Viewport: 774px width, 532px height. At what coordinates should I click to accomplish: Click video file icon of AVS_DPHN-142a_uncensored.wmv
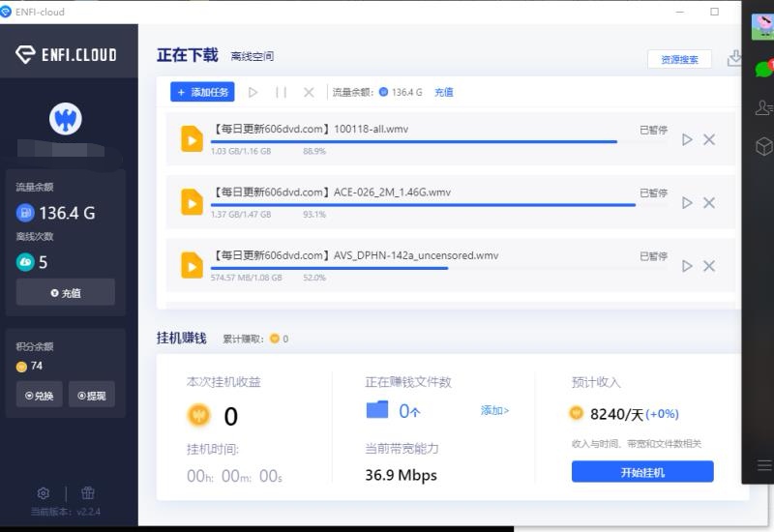pos(192,265)
